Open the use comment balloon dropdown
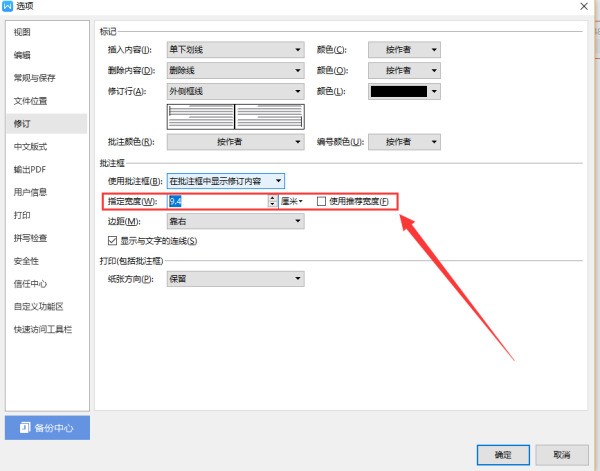 tap(226, 181)
